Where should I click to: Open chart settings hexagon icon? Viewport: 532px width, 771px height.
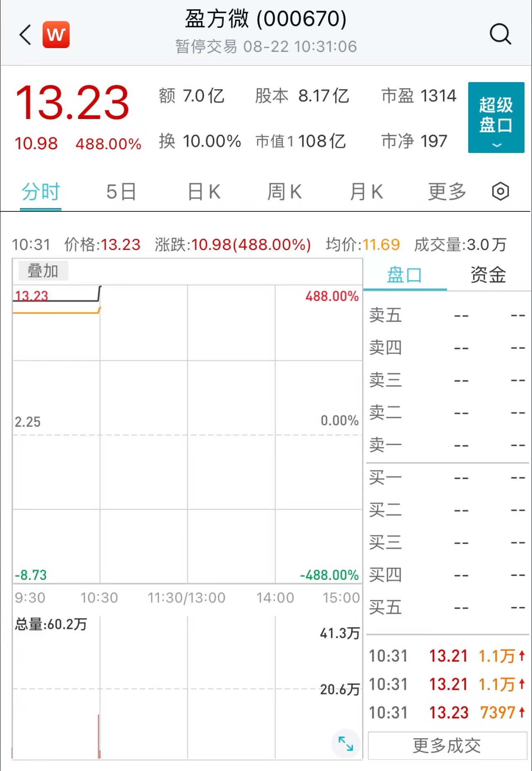500,192
